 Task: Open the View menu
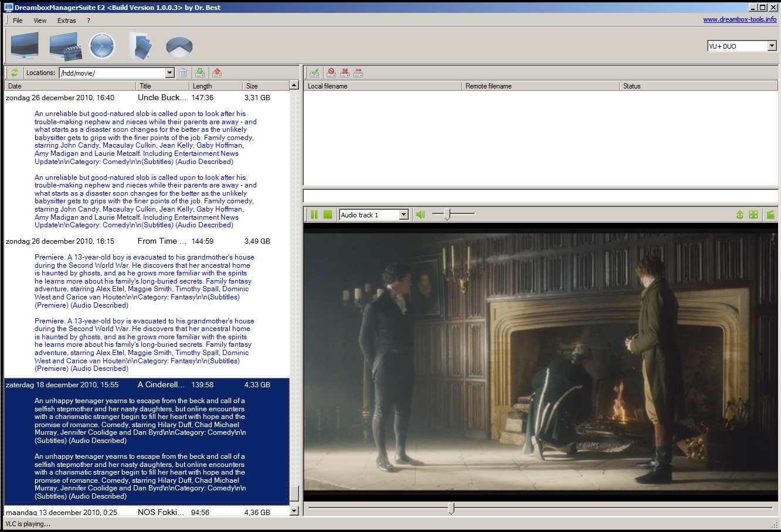coord(40,21)
